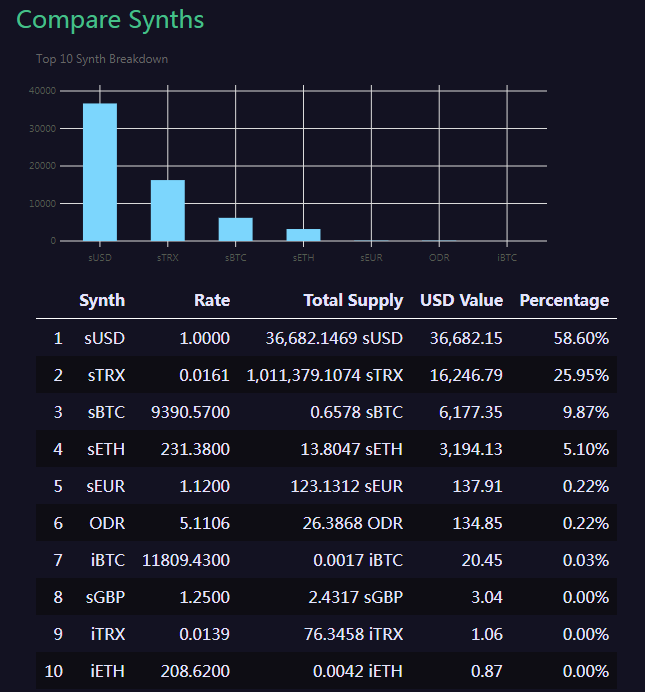This screenshot has height=692, width=645.
Task: Click the USD Value column header
Action: 461,301
